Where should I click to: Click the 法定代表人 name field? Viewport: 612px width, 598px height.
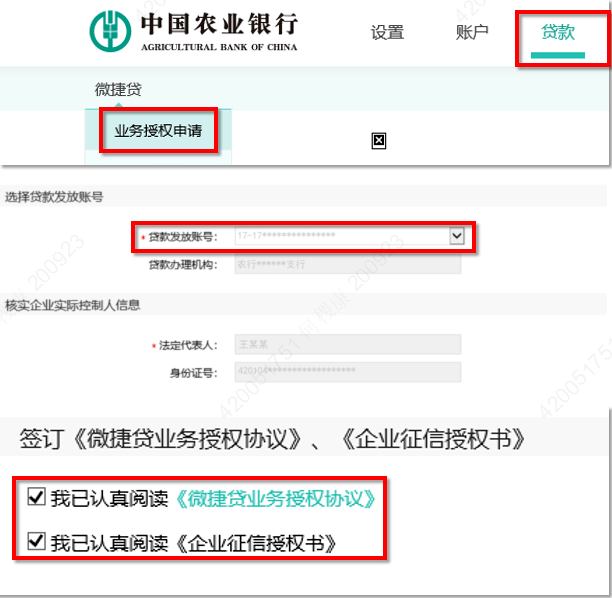pyautogui.click(x=348, y=344)
